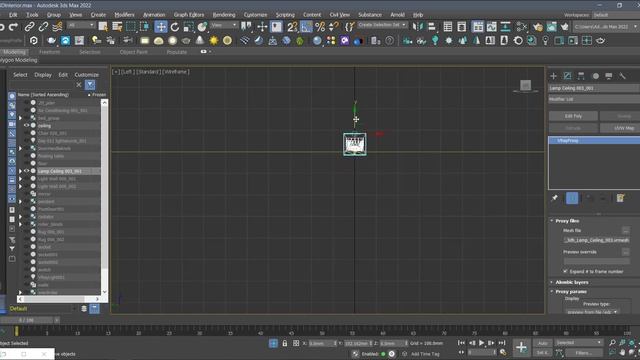Toggle the 2.5D Snaps icon
Viewport: 640px width, 360px height.
click(x=292, y=27)
